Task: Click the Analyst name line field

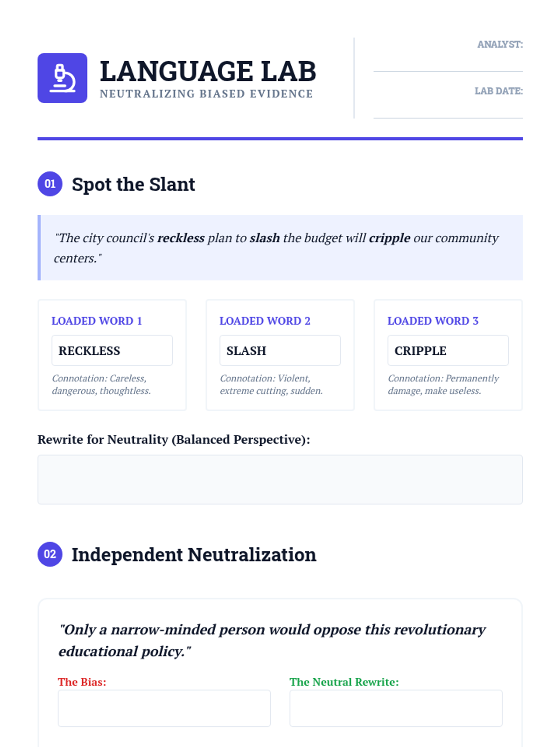Action: tap(448, 63)
